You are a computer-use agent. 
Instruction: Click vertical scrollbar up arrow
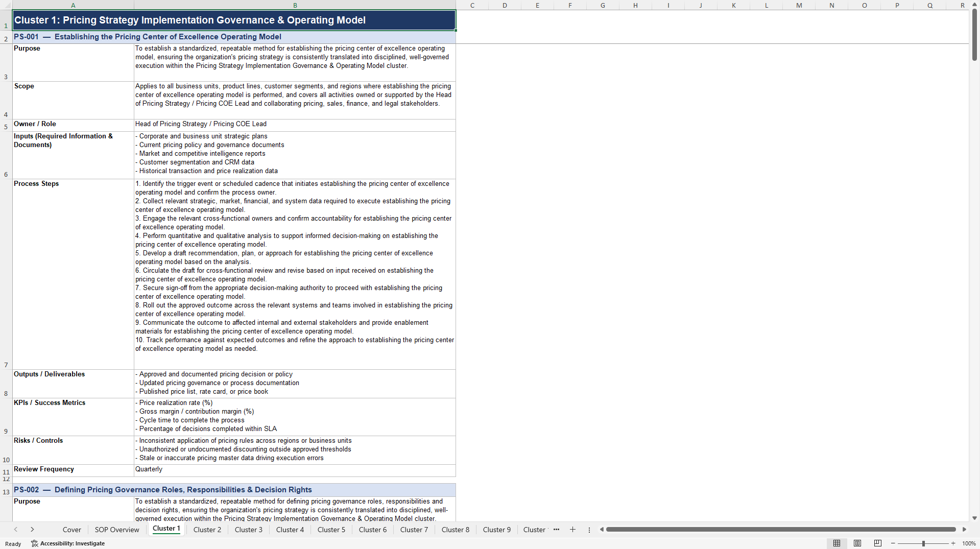coord(974,5)
